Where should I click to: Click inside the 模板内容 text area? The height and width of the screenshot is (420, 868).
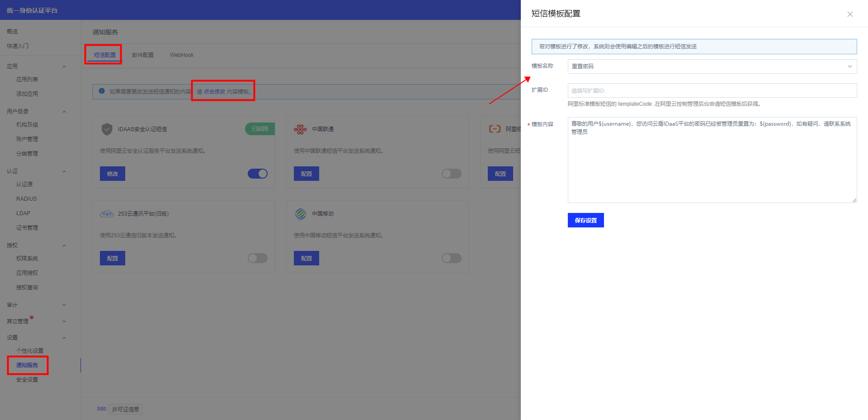[x=712, y=160]
